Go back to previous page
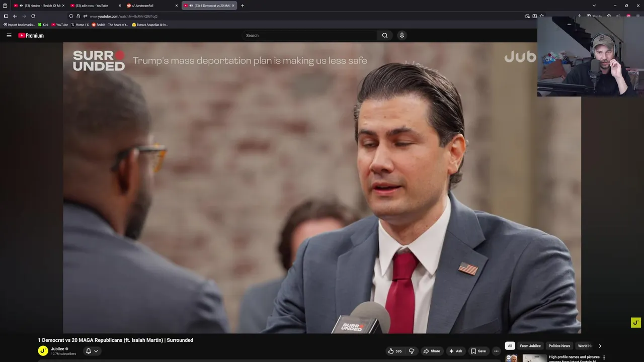 (x=15, y=16)
